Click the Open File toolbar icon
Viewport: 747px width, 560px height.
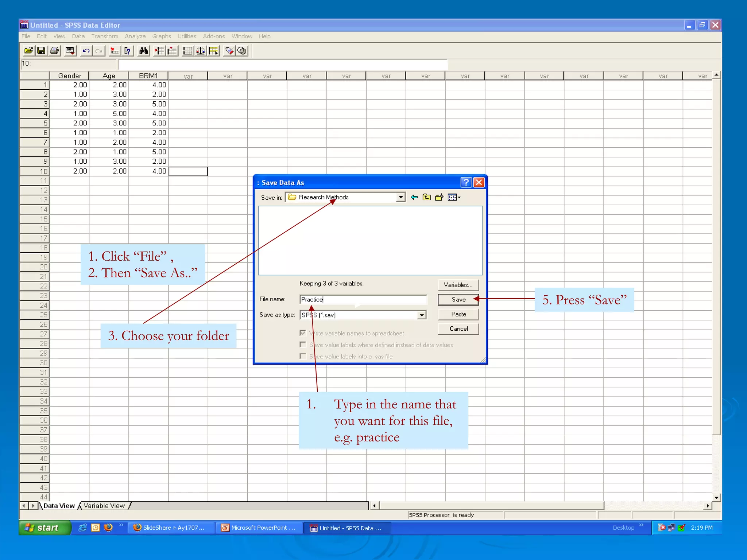tap(28, 51)
